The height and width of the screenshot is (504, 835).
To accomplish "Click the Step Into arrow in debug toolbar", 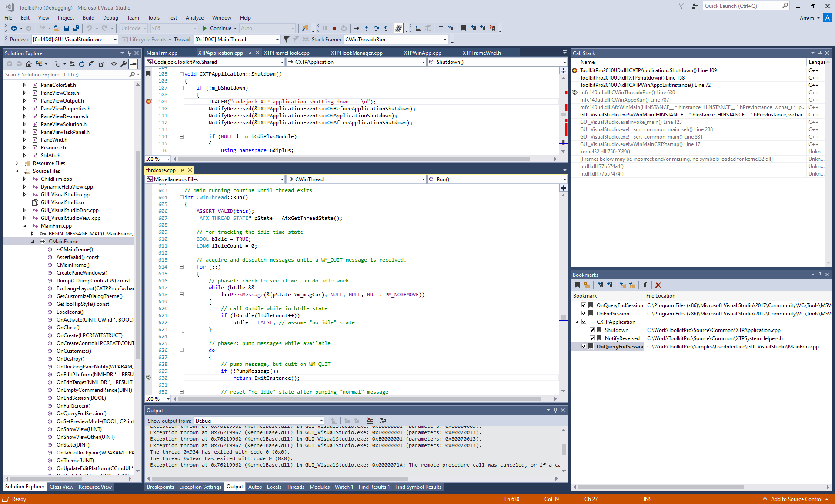I will (367, 28).
